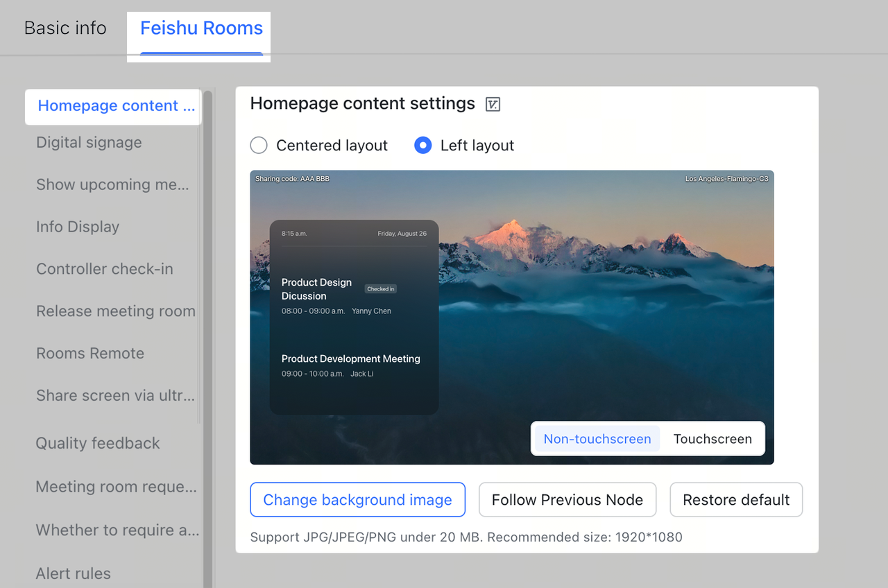
Task: Open Controller check-in settings
Action: click(x=105, y=270)
